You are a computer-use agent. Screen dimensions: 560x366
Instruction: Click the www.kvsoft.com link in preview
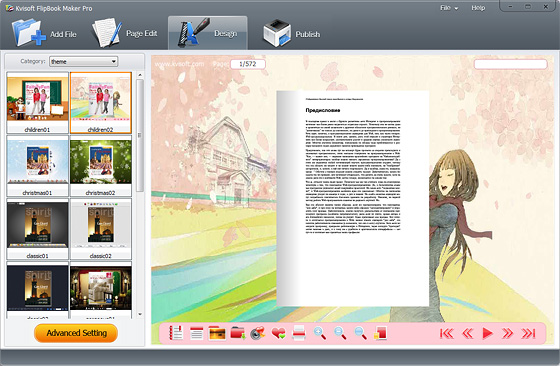click(179, 64)
